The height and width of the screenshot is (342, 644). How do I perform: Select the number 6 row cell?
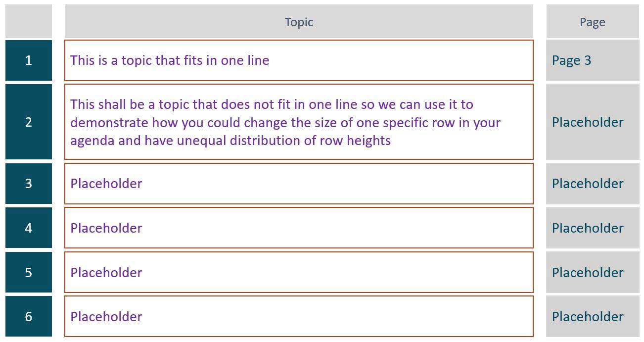pos(29,316)
